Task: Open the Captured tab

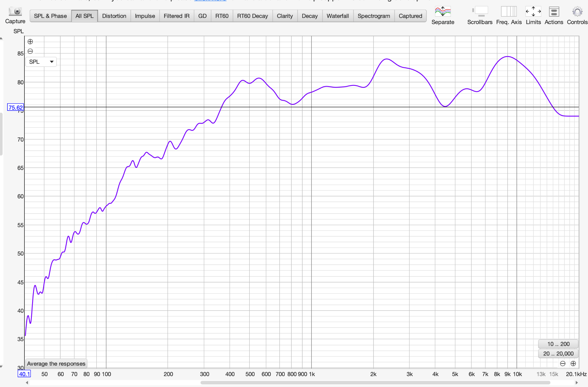Action: coord(410,16)
